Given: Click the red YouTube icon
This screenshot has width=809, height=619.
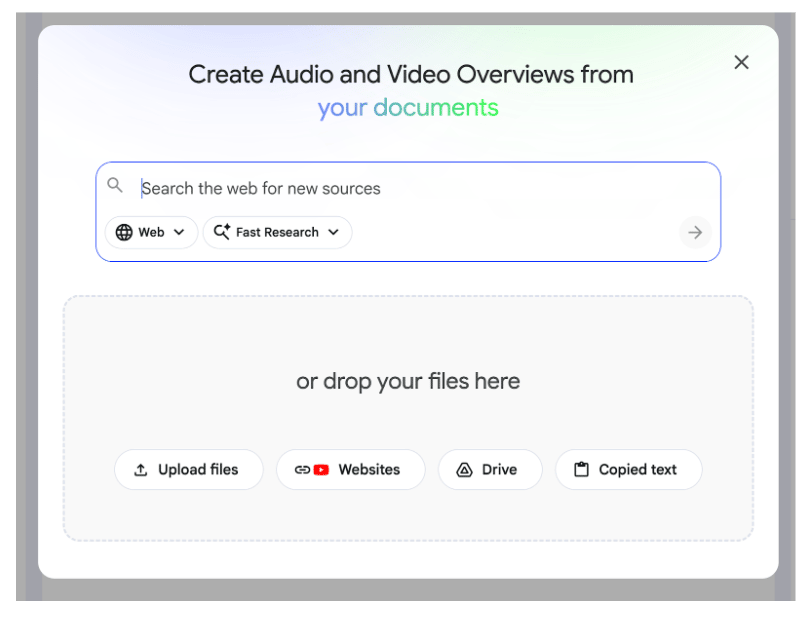Looking at the screenshot, I should point(321,470).
